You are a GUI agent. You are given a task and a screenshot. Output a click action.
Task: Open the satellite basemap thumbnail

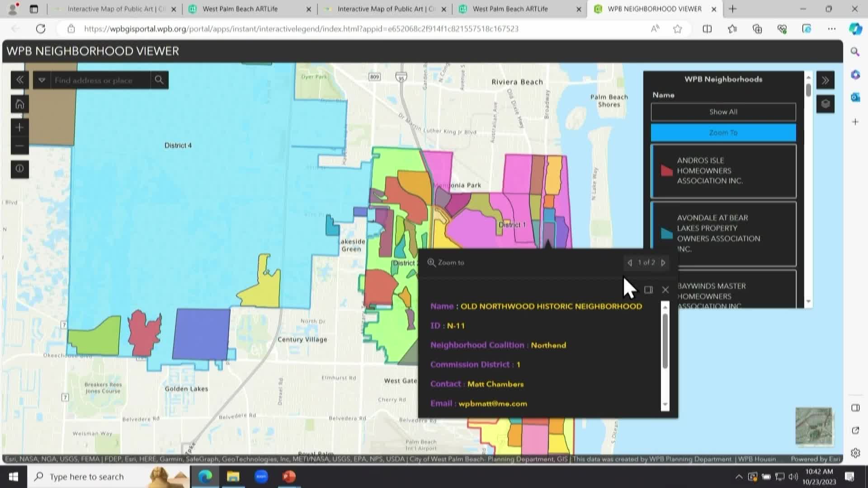click(x=814, y=426)
